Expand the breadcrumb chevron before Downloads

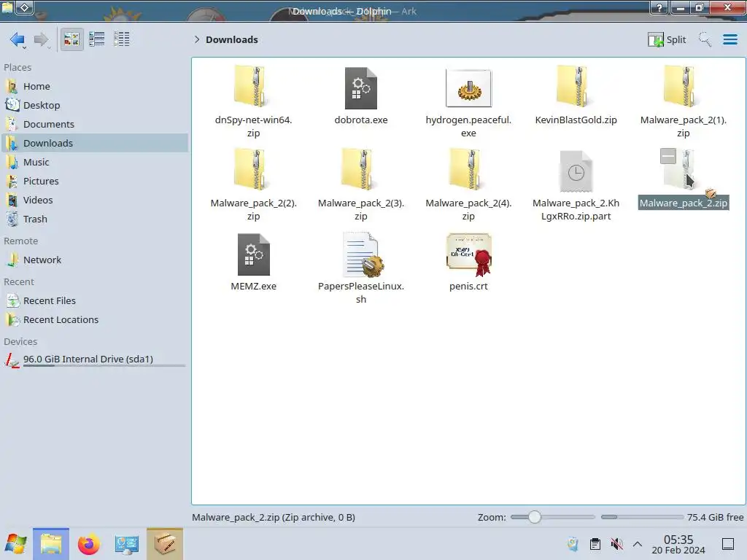(197, 39)
